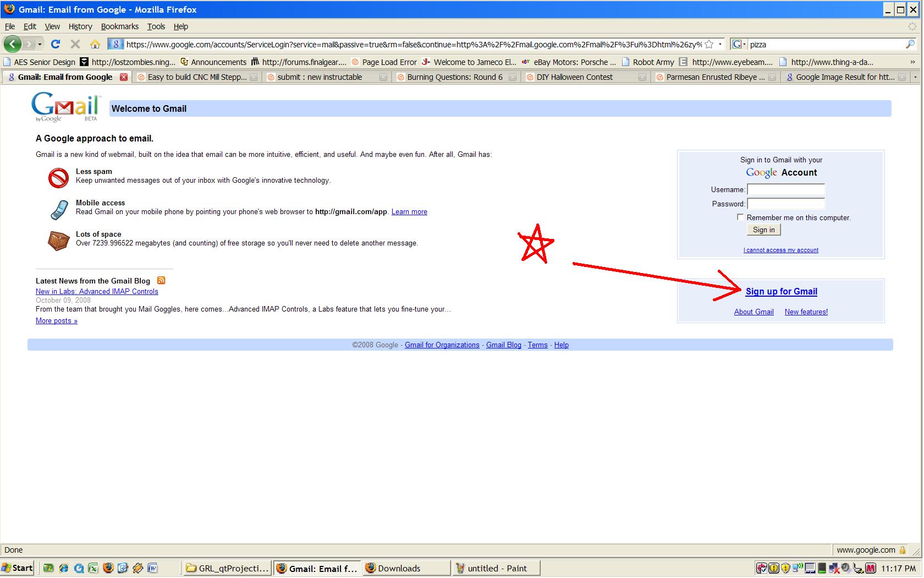Close the DIY Halloween Contest tab
Viewport: 924px width, 578px height.
642,77
